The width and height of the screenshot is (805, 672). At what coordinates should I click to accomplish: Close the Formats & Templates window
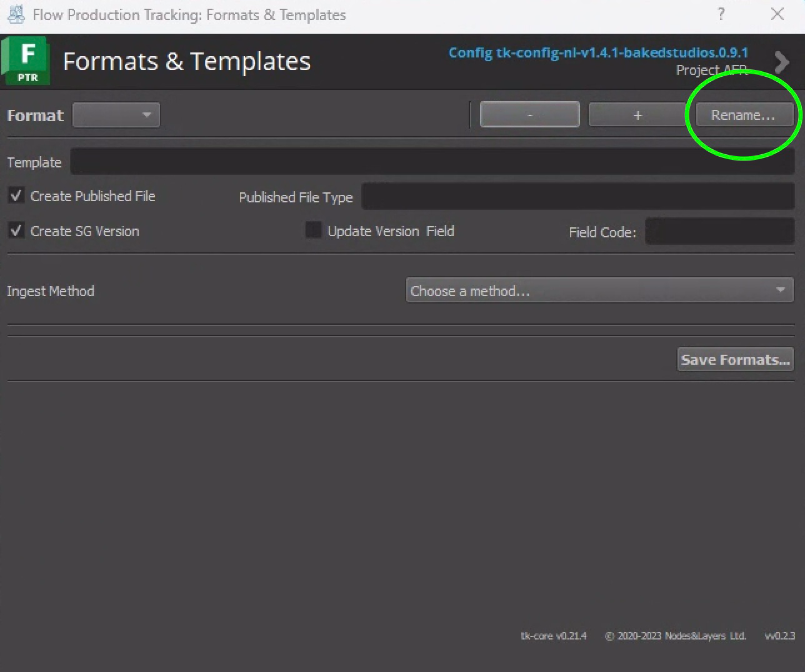777,14
